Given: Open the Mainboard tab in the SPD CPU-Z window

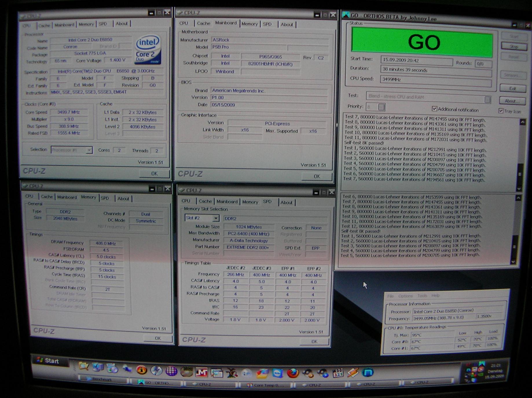Looking at the screenshot, I should (x=227, y=201).
